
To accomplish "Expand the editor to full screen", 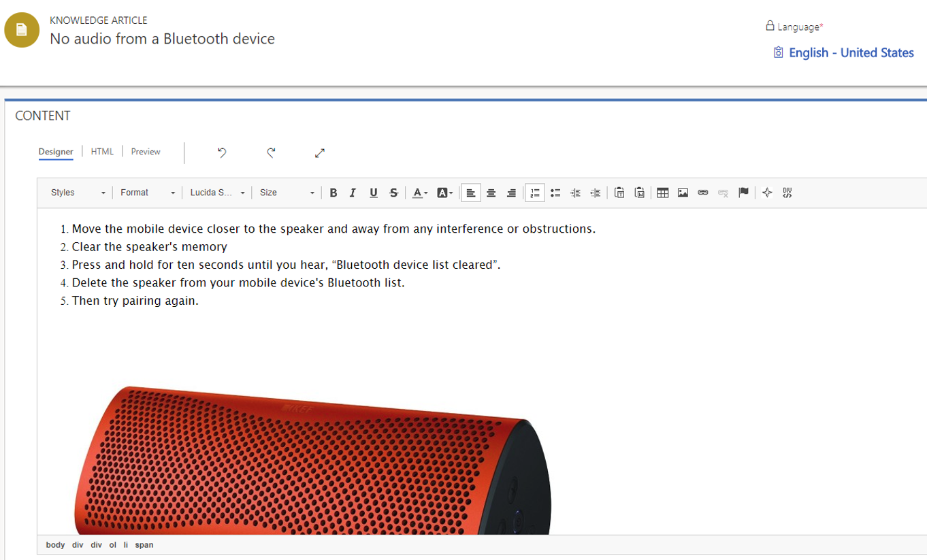I will pyautogui.click(x=320, y=153).
